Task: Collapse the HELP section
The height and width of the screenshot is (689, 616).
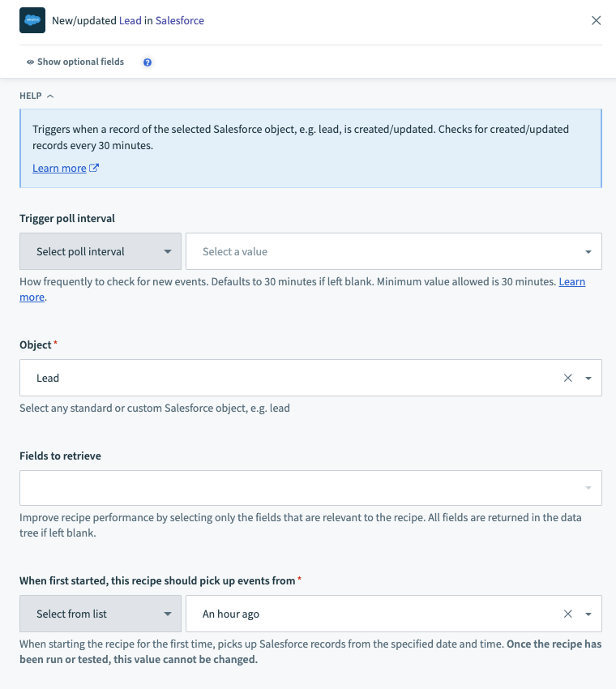Action: 36,96
